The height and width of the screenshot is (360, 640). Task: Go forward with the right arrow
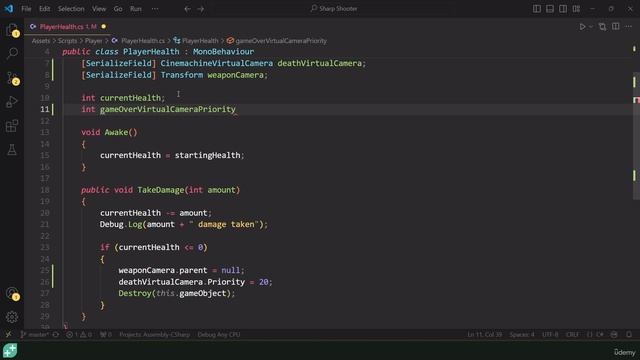point(200,9)
